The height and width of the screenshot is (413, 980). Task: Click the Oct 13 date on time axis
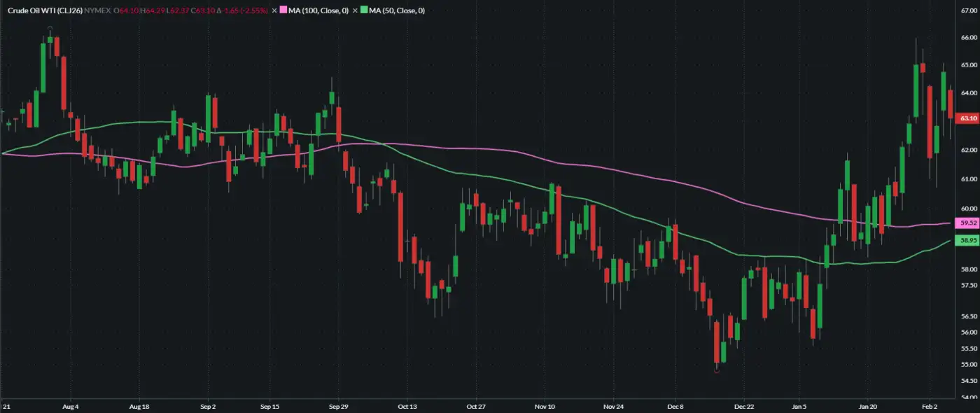pyautogui.click(x=407, y=406)
